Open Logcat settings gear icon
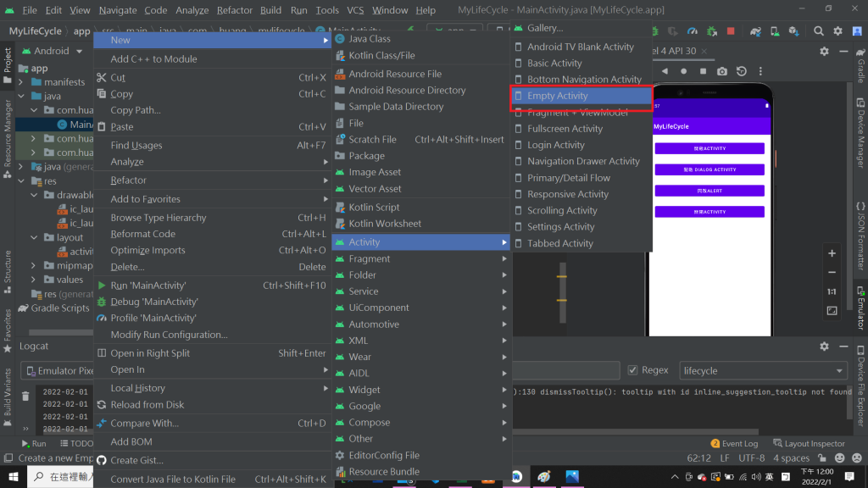Image resolution: width=868 pixels, height=488 pixels. tap(824, 347)
